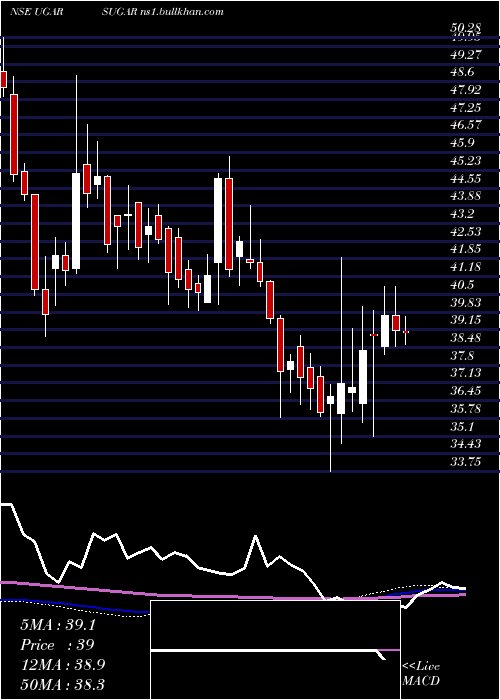Click the Live MACD label
Viewport: 500px width, 700px height.
click(x=421, y=674)
